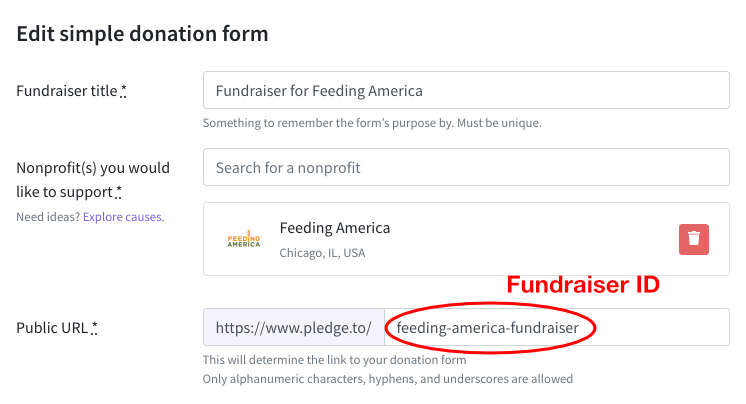746x404 pixels.
Task: Open the Explore causes link
Action: (123, 216)
